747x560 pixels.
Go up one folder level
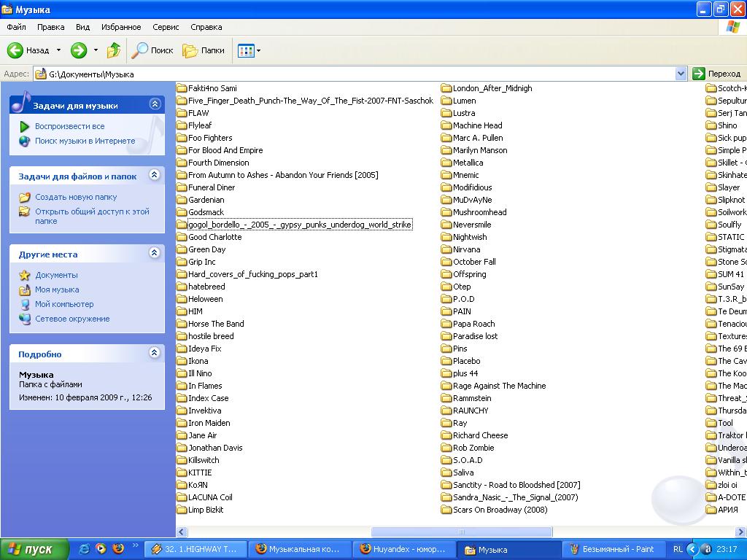click(113, 50)
